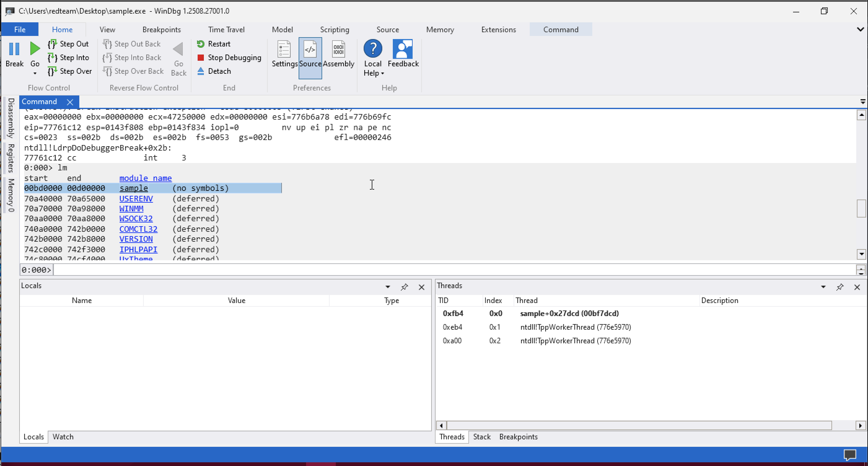Viewport: 868px width, 466px height.
Task: Open the Feedback icon
Action: coord(403,49)
